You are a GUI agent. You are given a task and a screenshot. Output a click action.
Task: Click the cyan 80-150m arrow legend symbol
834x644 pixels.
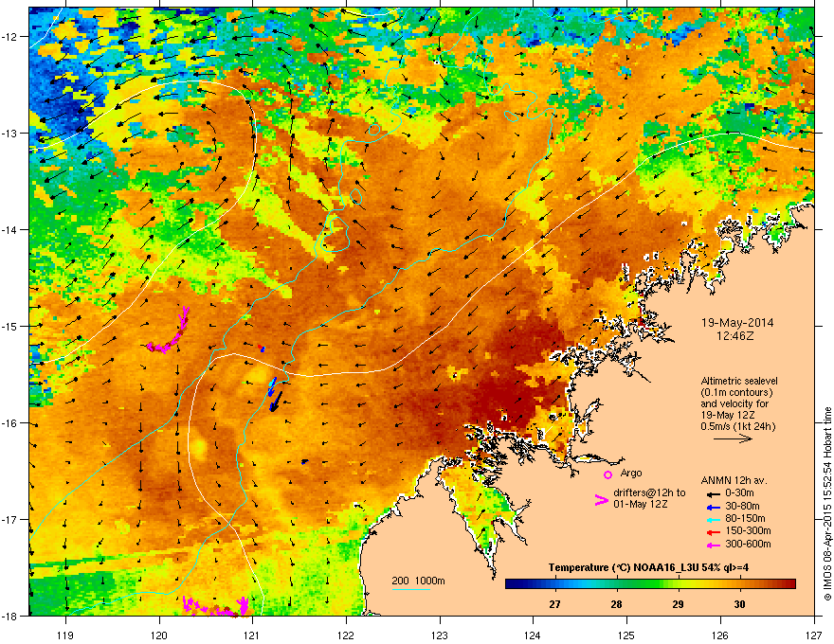tap(713, 519)
